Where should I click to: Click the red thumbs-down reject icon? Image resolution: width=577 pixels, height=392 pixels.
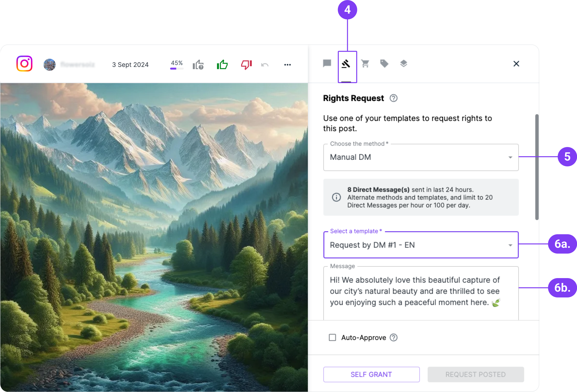tap(246, 65)
